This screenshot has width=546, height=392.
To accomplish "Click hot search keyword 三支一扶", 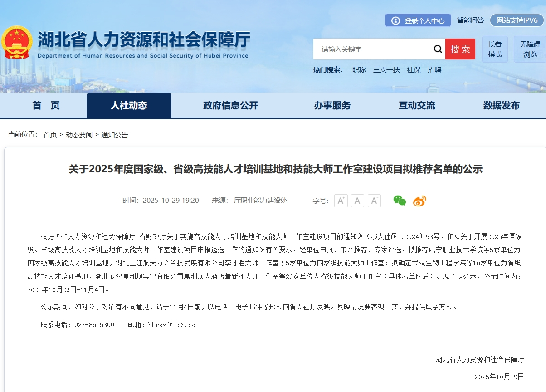I will click(x=386, y=69).
